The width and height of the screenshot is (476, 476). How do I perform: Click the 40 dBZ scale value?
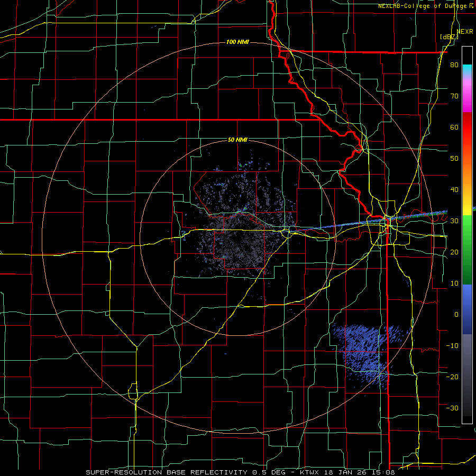(454, 190)
